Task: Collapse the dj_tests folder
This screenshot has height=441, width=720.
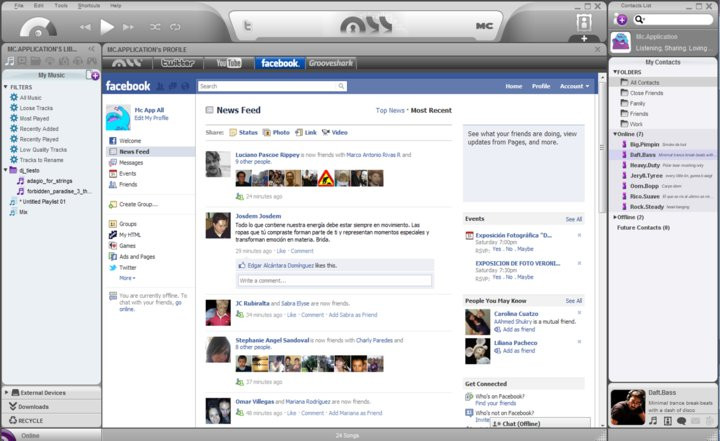Action: pos(6,170)
